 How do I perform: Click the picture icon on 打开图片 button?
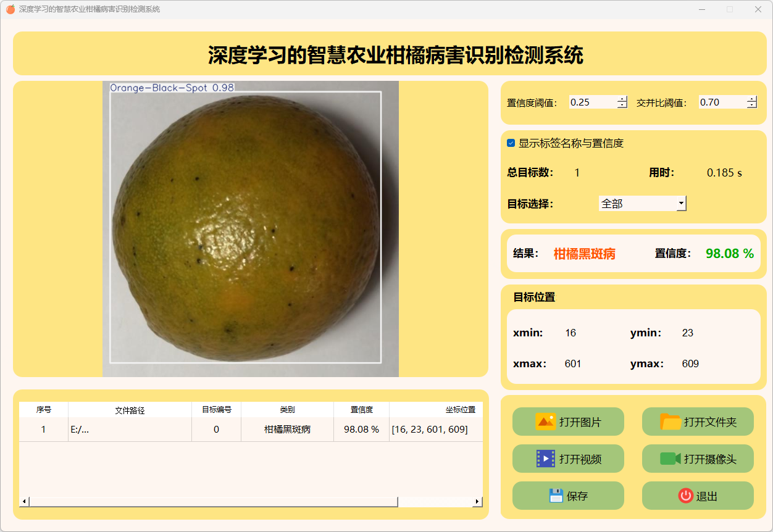click(x=546, y=422)
